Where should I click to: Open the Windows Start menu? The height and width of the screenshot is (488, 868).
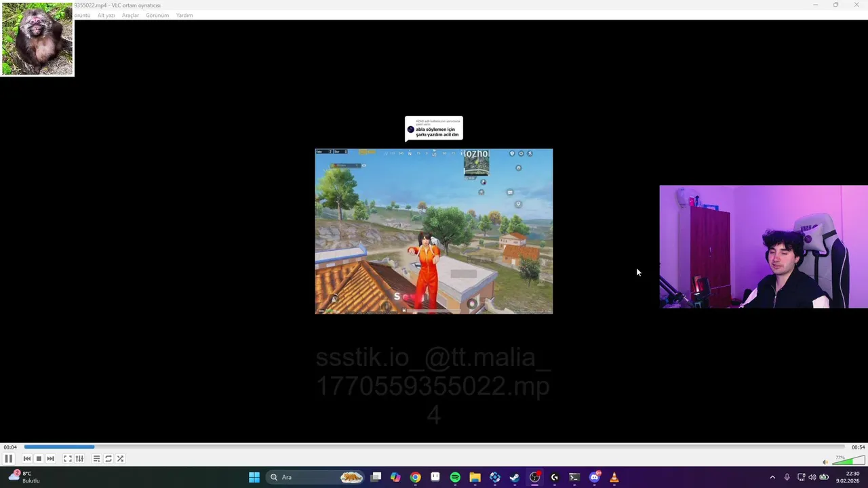254,477
